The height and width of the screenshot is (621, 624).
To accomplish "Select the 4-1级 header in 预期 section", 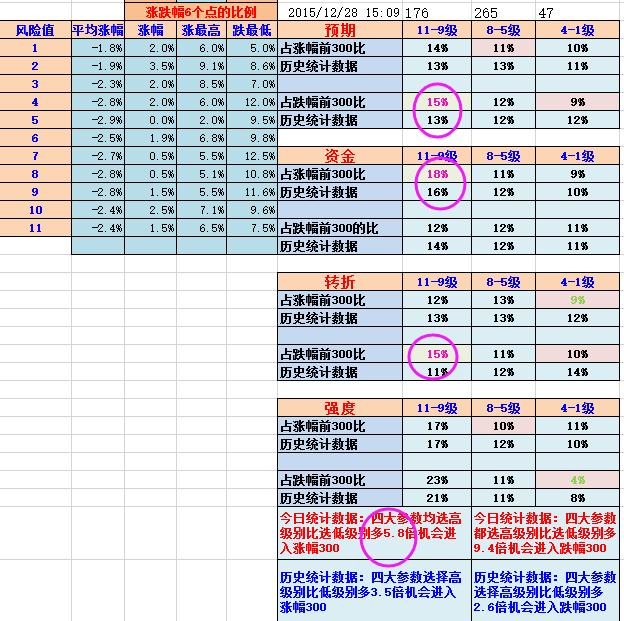I will (x=577, y=30).
